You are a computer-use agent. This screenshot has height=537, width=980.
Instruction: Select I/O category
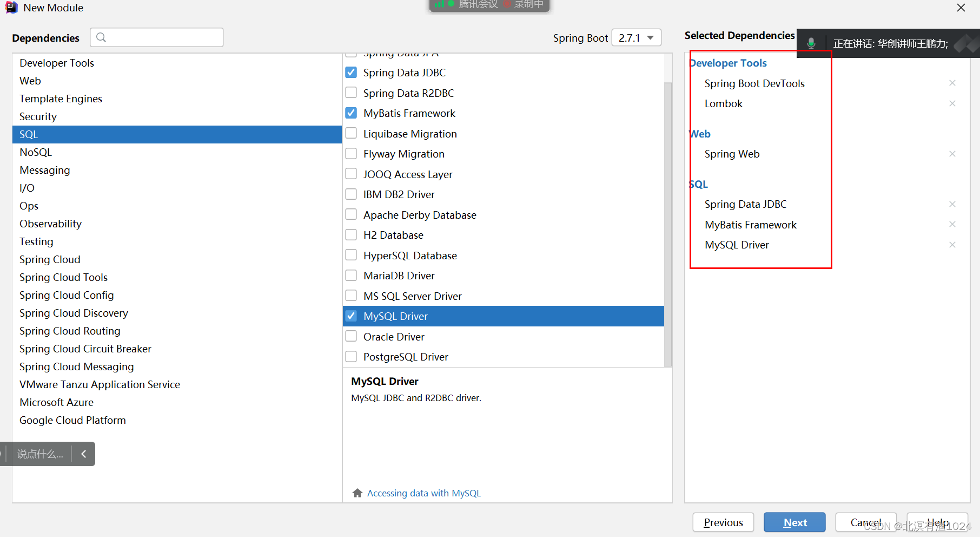pos(177,188)
